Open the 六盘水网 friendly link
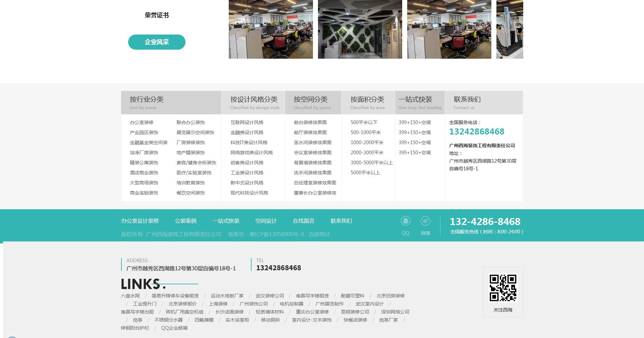Screen dimensions: 644x338 (x=130, y=296)
